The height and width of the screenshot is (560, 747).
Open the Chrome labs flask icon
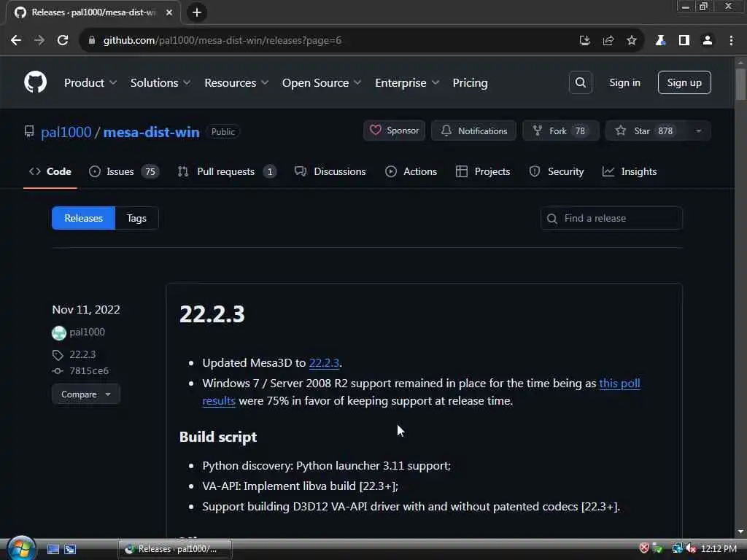pos(660,41)
